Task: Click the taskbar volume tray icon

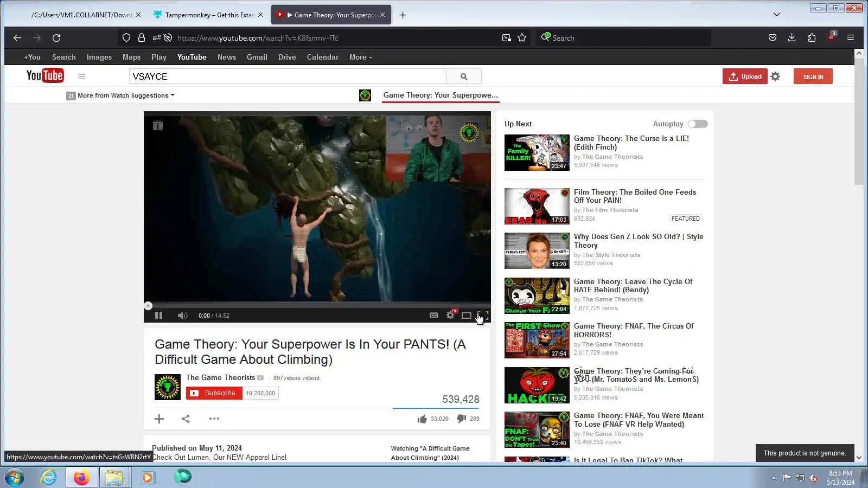Action: pyautogui.click(x=813, y=478)
